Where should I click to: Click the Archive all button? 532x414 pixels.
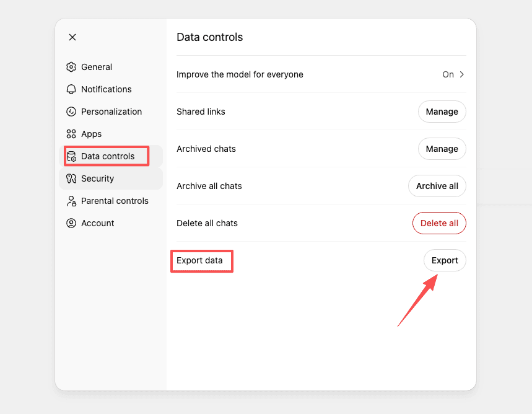click(437, 186)
